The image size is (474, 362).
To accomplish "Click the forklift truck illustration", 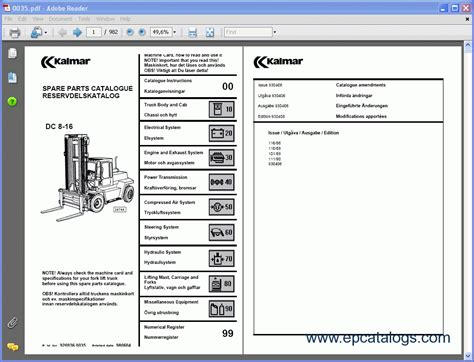I will point(88,177).
